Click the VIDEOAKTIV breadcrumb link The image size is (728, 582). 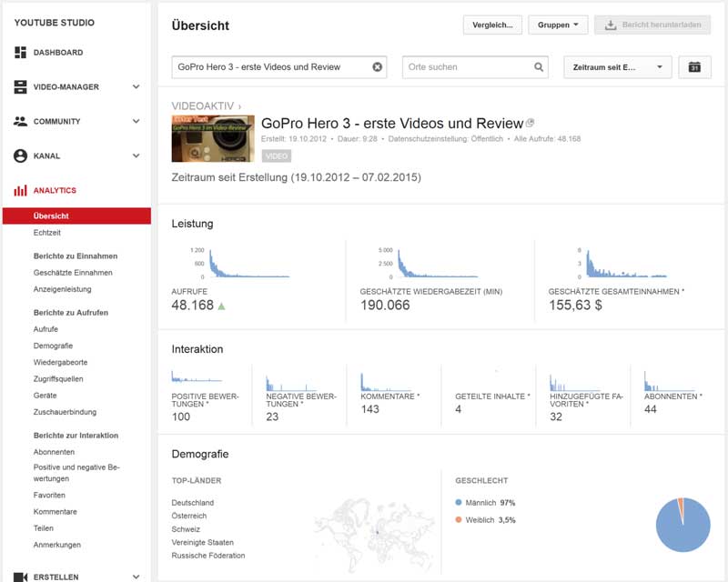[x=203, y=105]
